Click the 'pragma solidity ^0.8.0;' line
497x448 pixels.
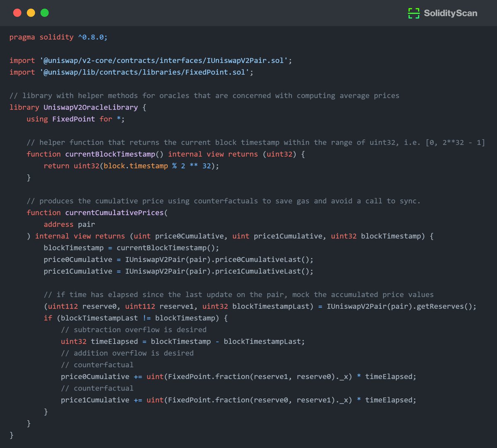58,37
